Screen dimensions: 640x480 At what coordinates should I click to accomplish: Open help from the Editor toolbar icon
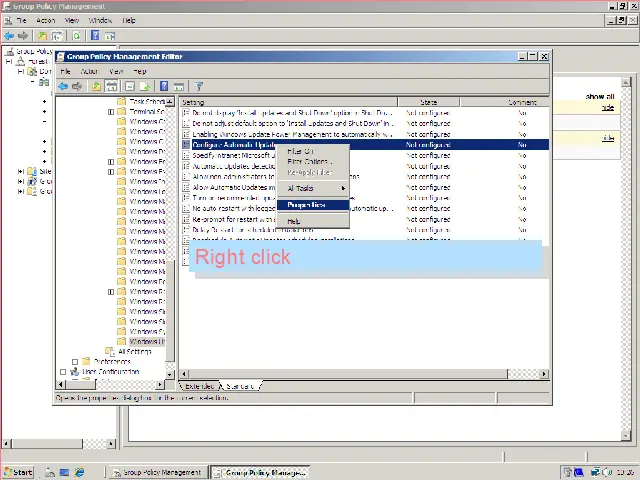tap(164, 86)
